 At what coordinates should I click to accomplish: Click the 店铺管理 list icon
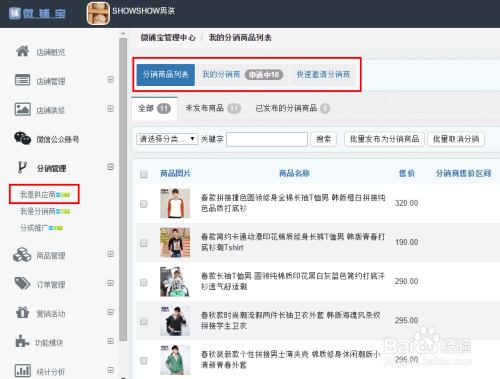tap(22, 80)
